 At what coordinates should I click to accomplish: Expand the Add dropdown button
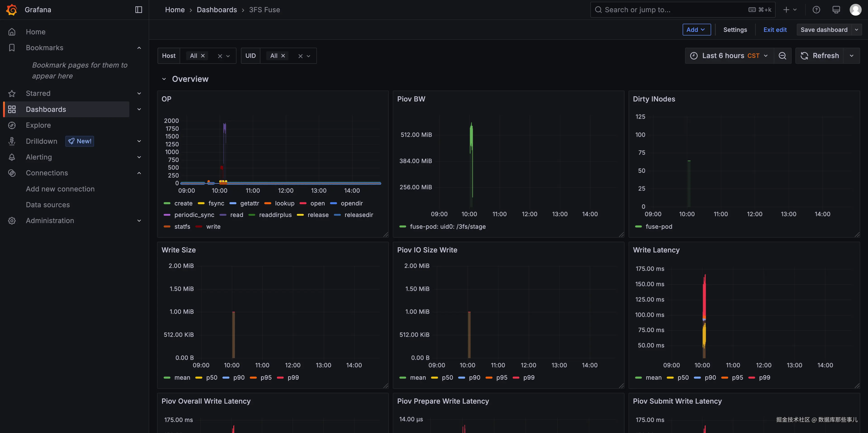pyautogui.click(x=696, y=30)
